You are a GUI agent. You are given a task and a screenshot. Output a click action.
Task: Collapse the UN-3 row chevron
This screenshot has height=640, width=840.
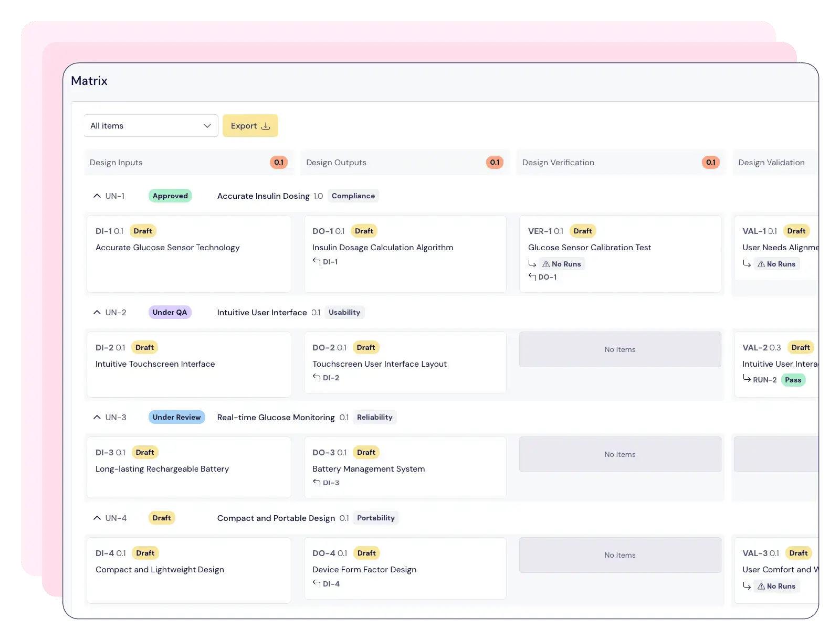click(x=97, y=417)
